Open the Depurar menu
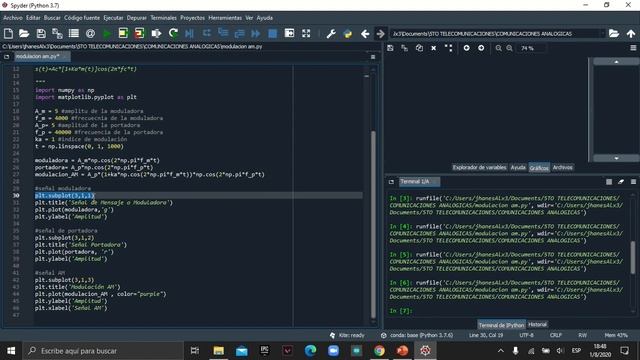The width and height of the screenshot is (640, 360). 136,18
